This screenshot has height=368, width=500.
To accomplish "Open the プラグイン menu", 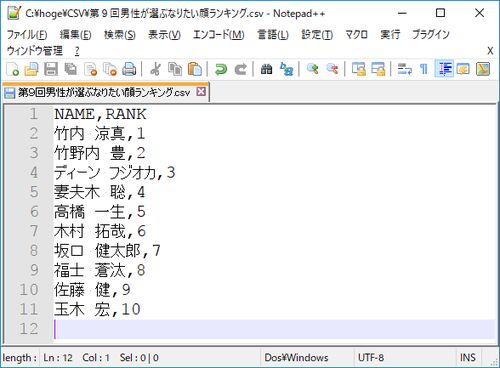I will 431,34.
